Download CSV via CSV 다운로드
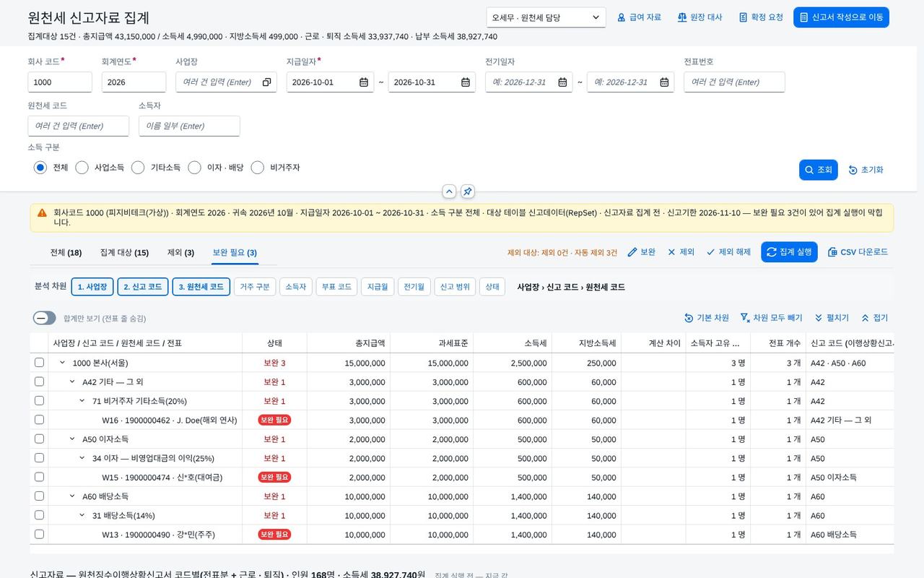 click(x=858, y=252)
